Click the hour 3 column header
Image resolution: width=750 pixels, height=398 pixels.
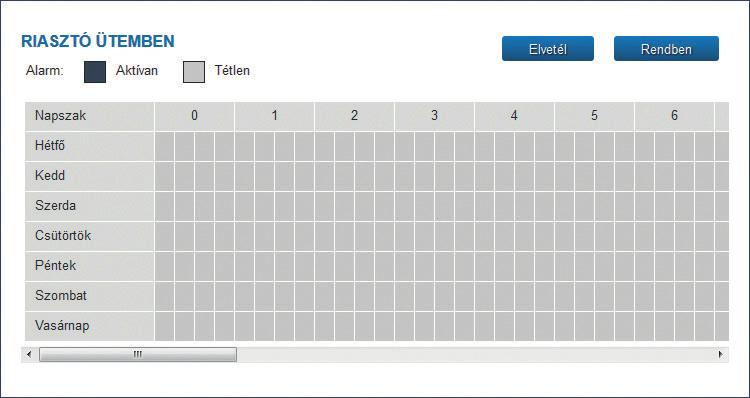point(434,116)
